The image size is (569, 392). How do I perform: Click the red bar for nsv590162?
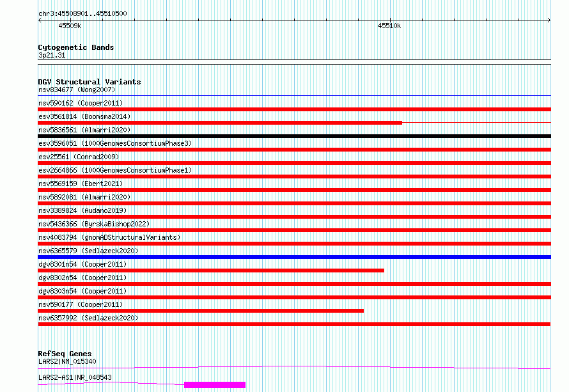point(294,109)
